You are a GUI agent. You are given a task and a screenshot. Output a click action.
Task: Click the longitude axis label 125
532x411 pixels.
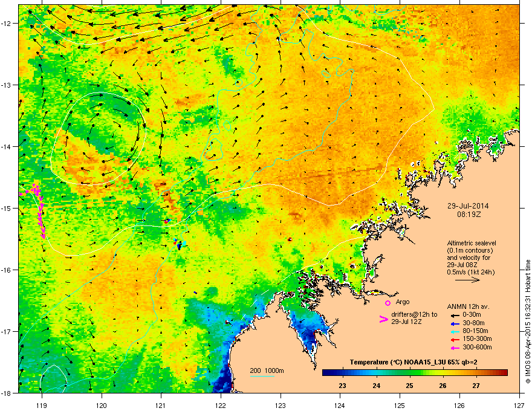pos(400,406)
